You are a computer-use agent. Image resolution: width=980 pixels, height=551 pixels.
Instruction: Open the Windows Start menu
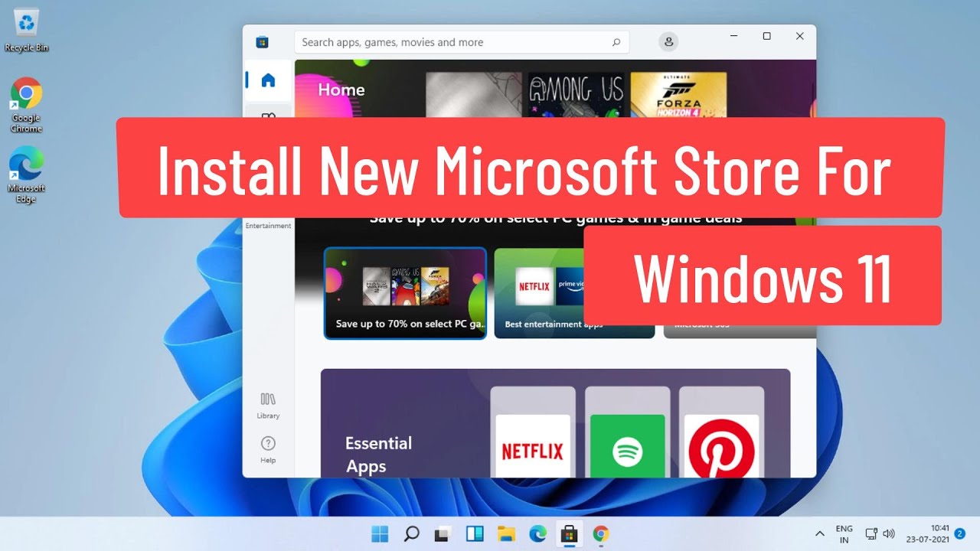click(x=380, y=533)
